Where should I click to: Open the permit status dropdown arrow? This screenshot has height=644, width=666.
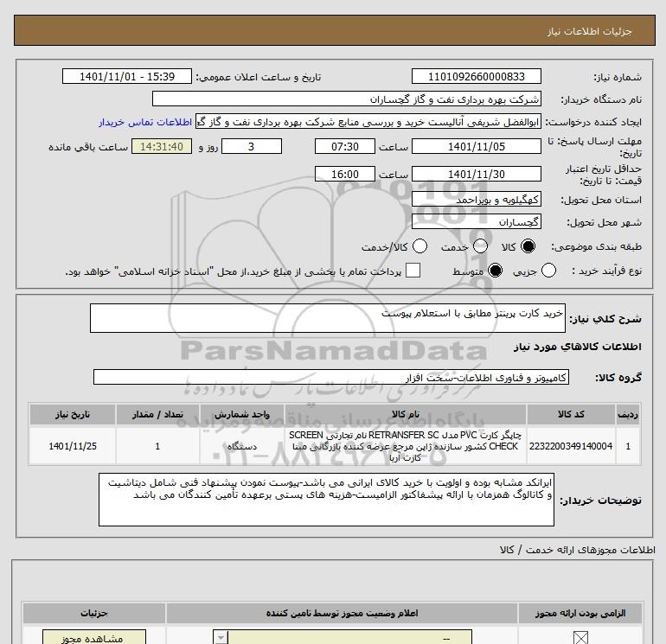point(221,638)
